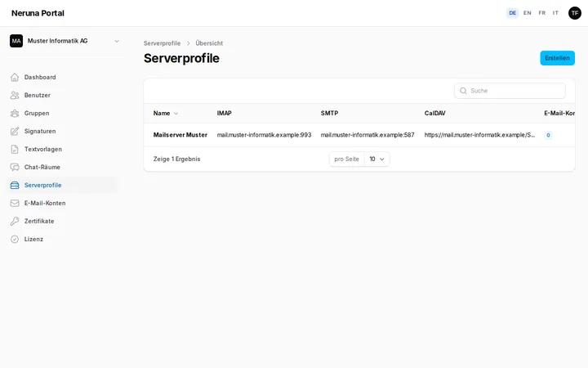Click the Neruna Portal logo title

[38, 13]
